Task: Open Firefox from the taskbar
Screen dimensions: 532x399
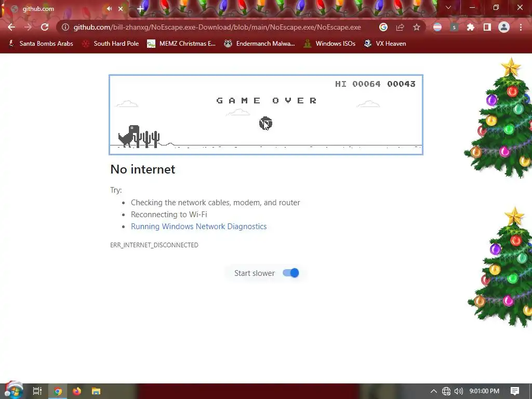Action: [77, 391]
